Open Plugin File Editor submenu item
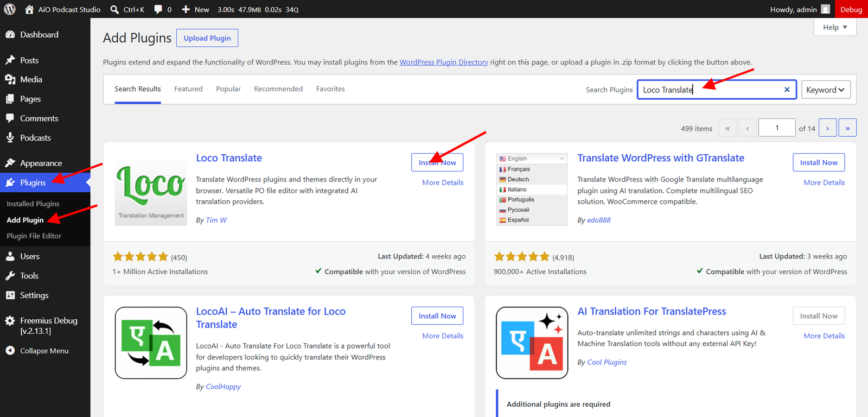This screenshot has height=417, width=868. 34,236
